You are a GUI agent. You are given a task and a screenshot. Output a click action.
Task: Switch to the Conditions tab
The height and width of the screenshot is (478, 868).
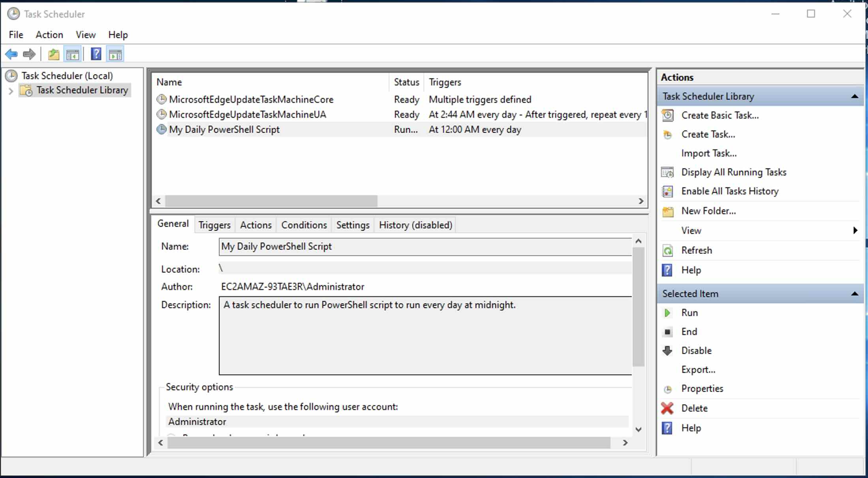303,225
